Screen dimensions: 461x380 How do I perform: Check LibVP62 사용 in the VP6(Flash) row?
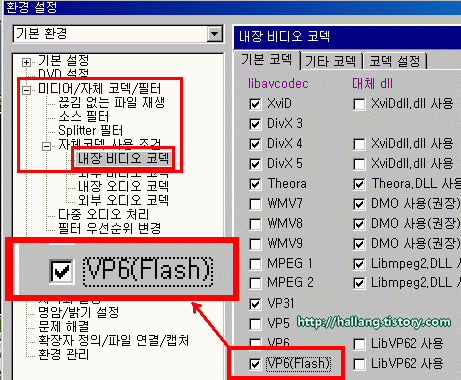(x=359, y=364)
